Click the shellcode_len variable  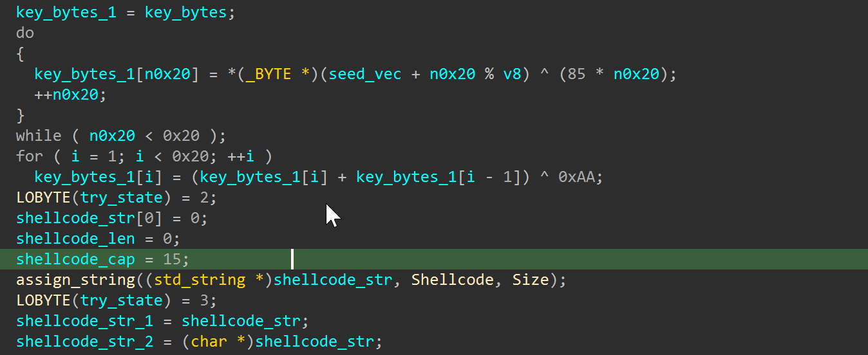click(x=75, y=239)
